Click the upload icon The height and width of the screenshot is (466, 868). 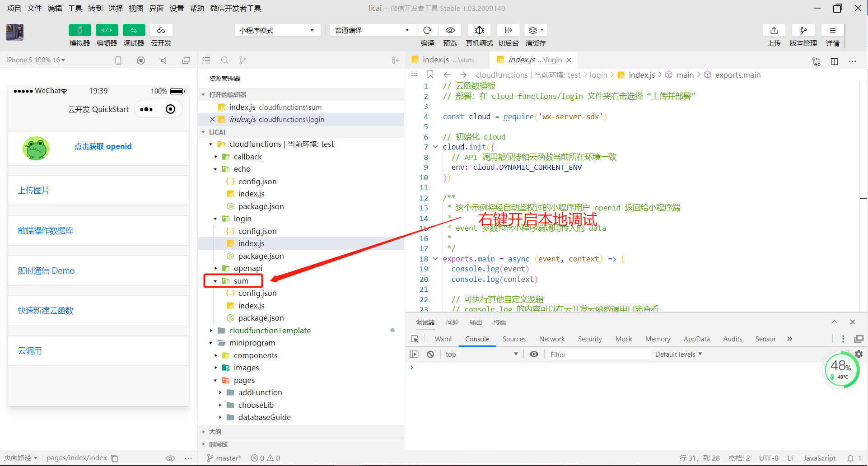(774, 30)
